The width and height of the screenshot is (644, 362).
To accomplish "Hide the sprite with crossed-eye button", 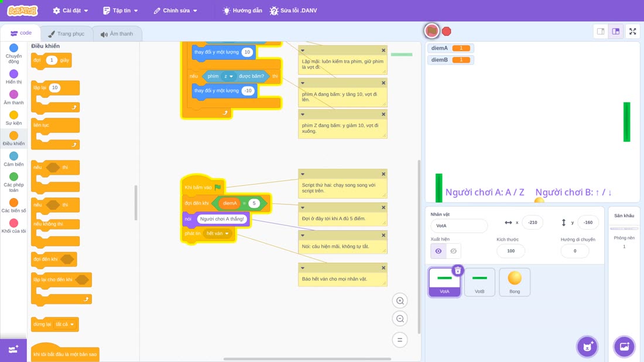I will (x=453, y=251).
